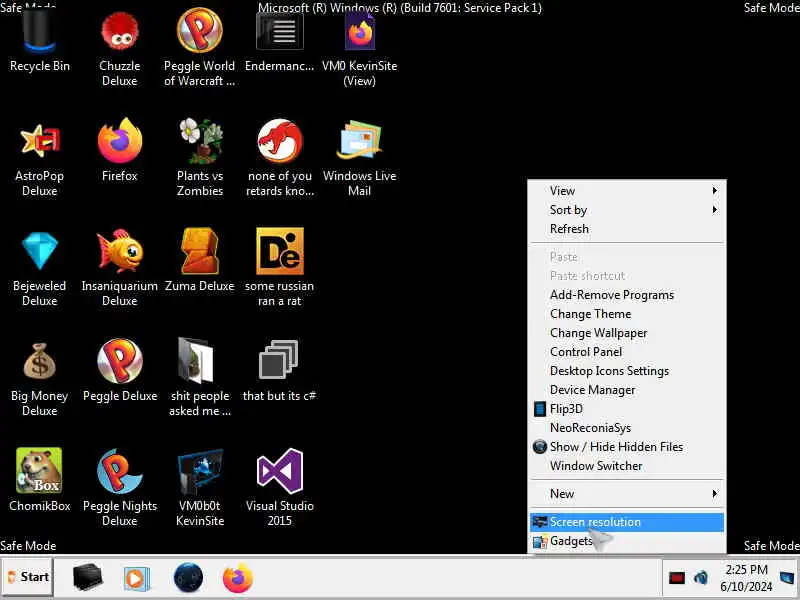The width and height of the screenshot is (800, 600).
Task: Expand the New submenu
Action: click(x=627, y=493)
